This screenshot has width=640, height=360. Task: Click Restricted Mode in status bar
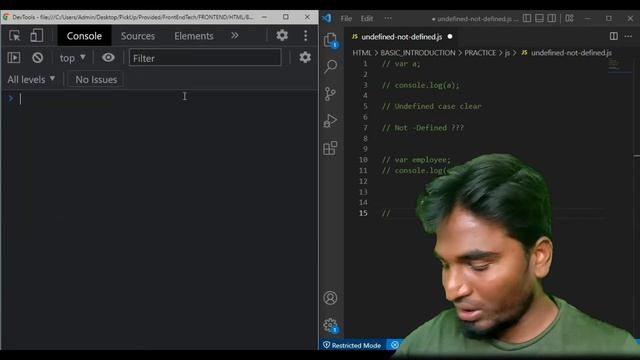tap(352, 345)
